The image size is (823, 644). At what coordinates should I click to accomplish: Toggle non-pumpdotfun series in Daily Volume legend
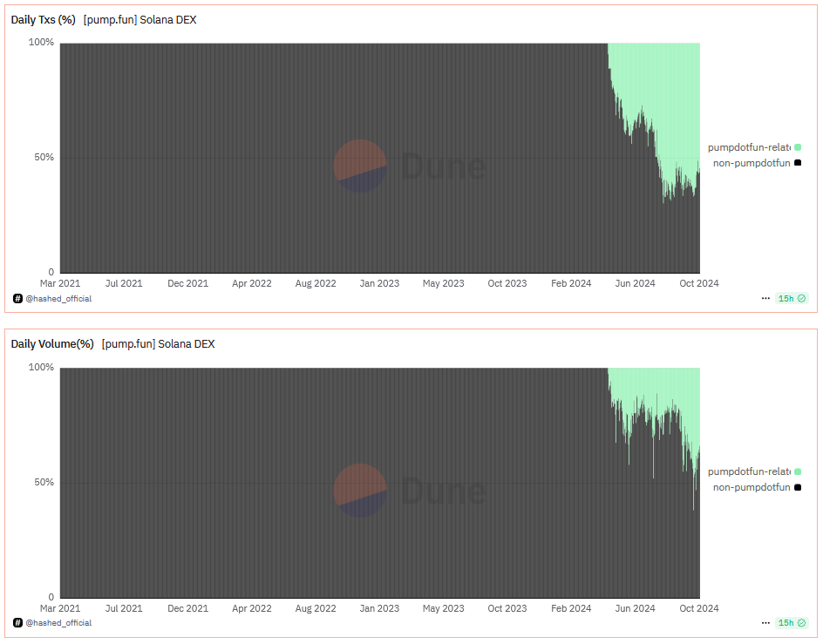tap(757, 488)
